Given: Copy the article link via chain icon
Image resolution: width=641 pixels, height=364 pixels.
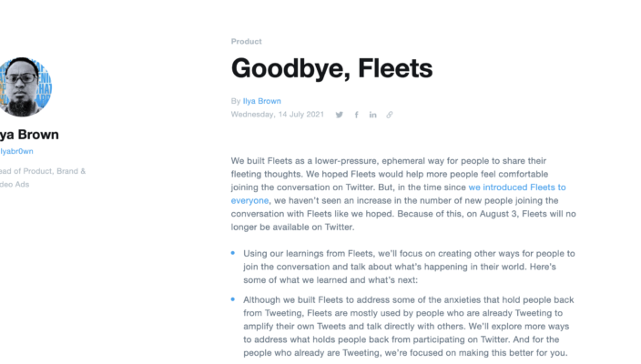Looking at the screenshot, I should 390,115.
